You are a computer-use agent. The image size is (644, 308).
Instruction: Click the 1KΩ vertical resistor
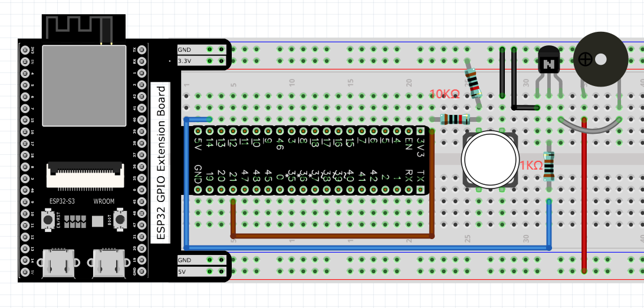coord(548,166)
